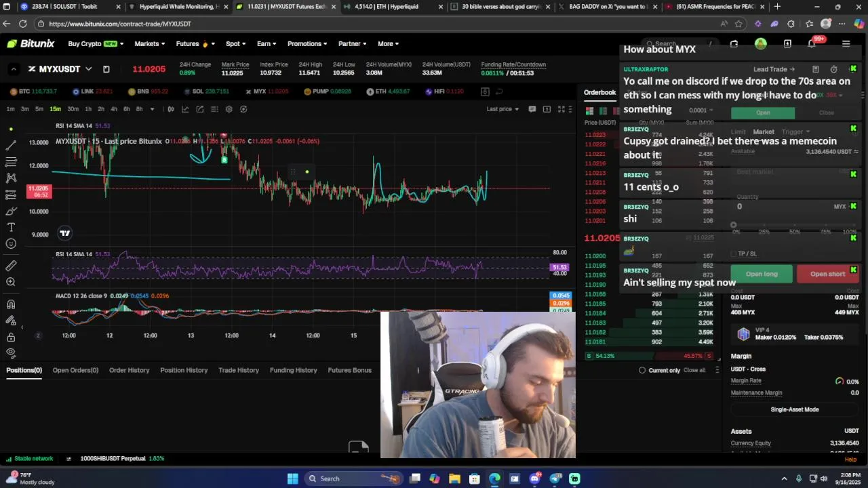Image resolution: width=868 pixels, height=488 pixels.
Task: Select the pattern drawing tool
Action: 11,178
